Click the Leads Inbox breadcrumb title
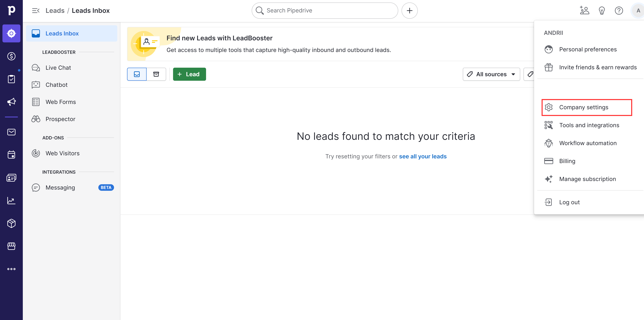The width and height of the screenshot is (644, 320). pyautogui.click(x=90, y=11)
